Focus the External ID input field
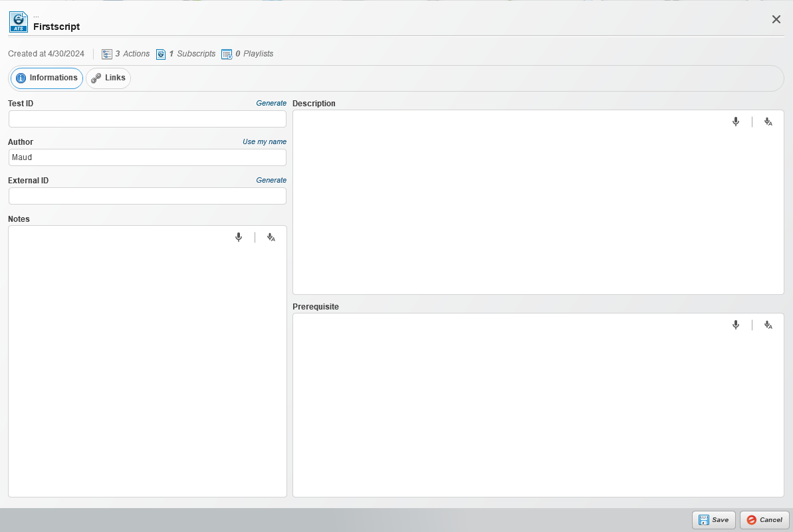The width and height of the screenshot is (793, 532). tap(147, 196)
